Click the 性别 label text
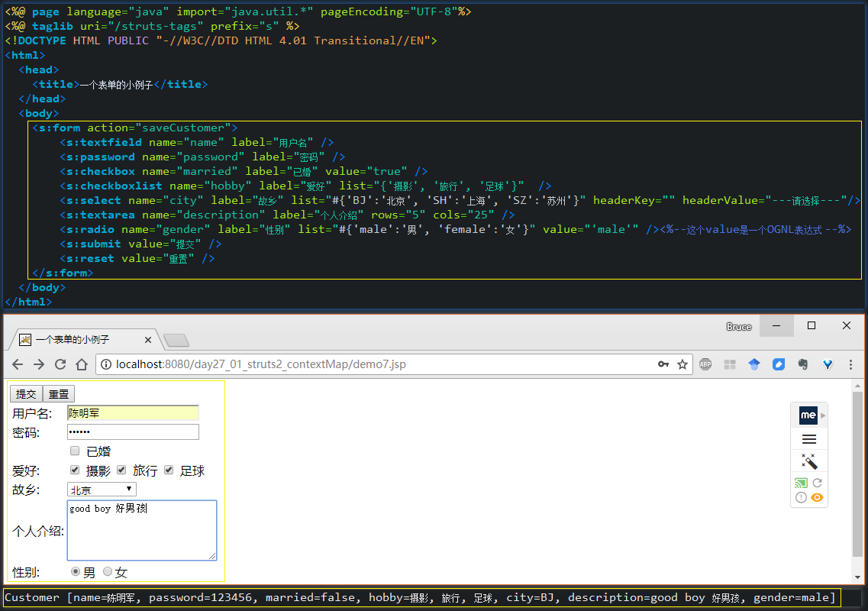 coord(26,572)
